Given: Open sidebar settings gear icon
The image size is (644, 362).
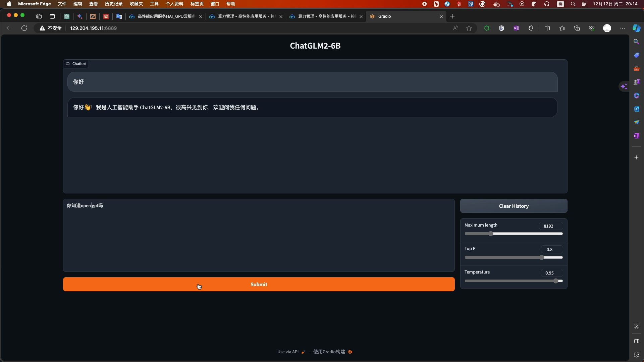Looking at the screenshot, I should coord(636,355).
